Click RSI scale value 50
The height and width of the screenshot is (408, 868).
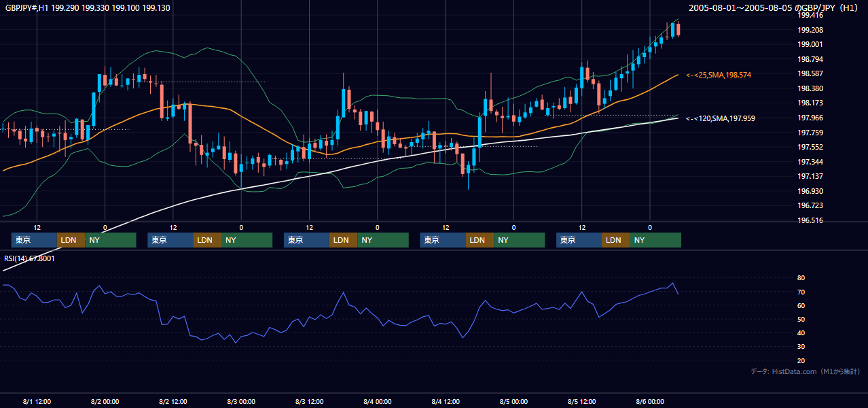click(x=801, y=319)
